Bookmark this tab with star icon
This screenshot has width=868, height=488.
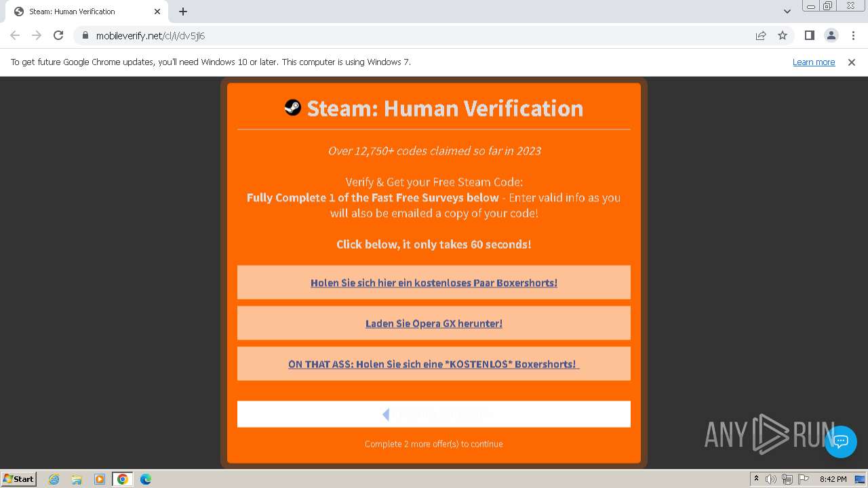(x=783, y=35)
